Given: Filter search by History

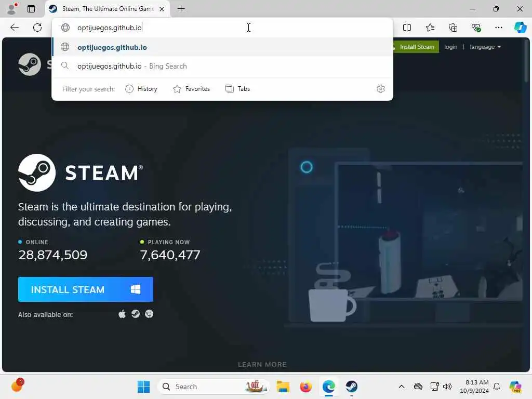Looking at the screenshot, I should (141, 89).
